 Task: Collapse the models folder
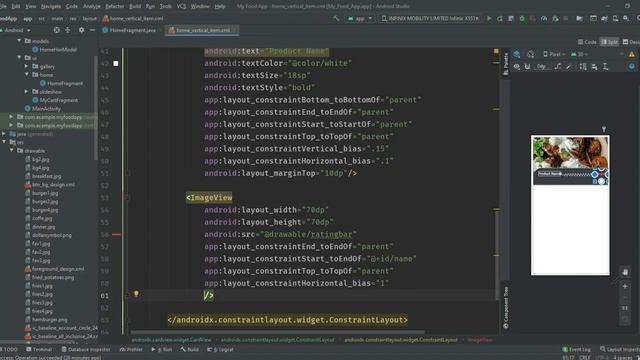19,41
